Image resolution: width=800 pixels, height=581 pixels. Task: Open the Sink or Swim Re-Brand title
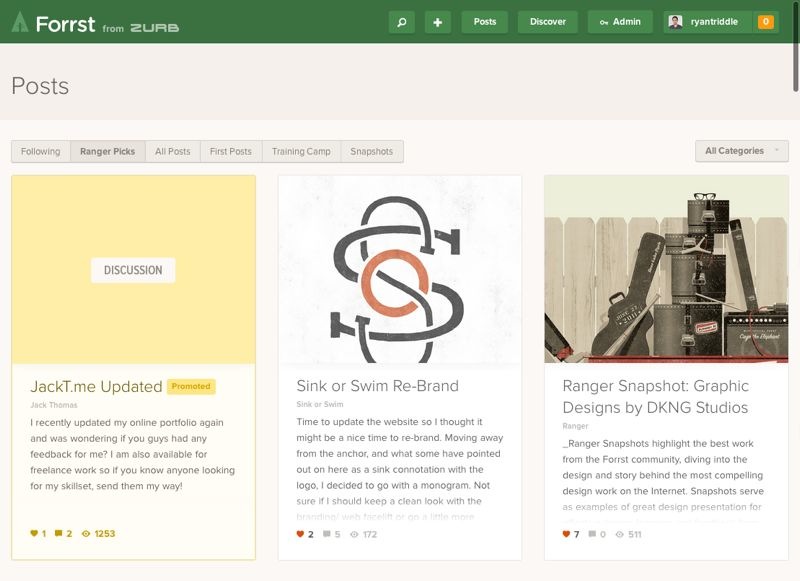(378, 386)
